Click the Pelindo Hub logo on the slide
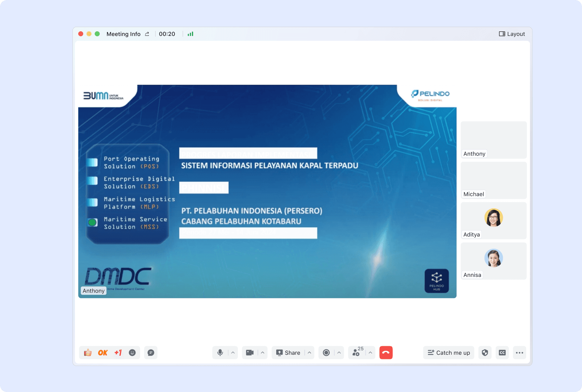 pos(437,281)
